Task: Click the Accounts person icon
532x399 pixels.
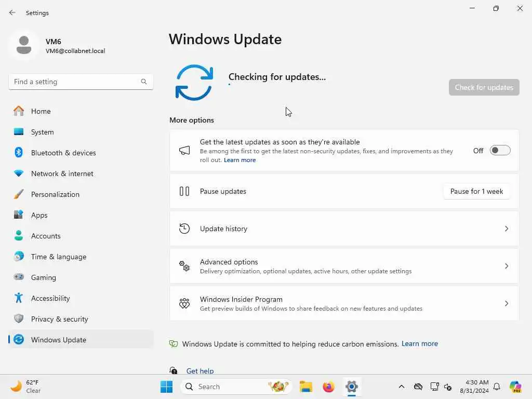Action: click(19, 235)
